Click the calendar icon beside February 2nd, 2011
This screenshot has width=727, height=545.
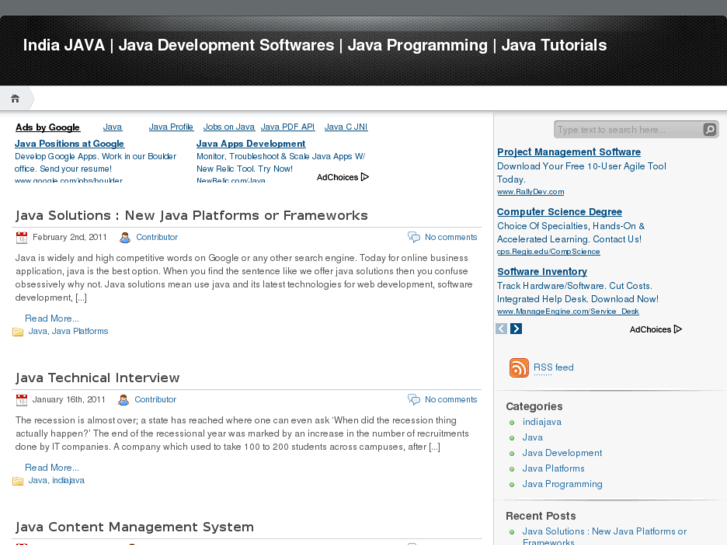click(x=22, y=237)
